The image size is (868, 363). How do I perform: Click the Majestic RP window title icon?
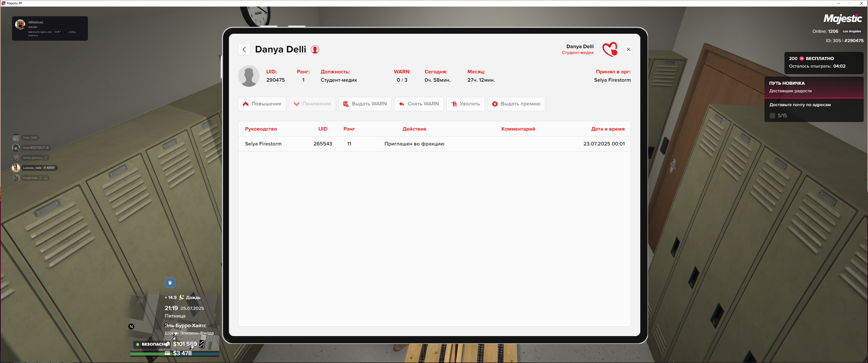[4, 3]
